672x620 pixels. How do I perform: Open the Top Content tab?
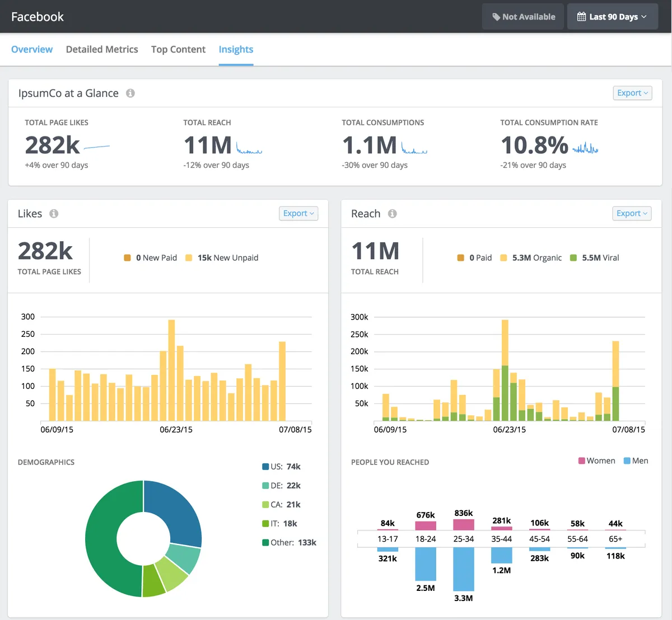pyautogui.click(x=178, y=49)
